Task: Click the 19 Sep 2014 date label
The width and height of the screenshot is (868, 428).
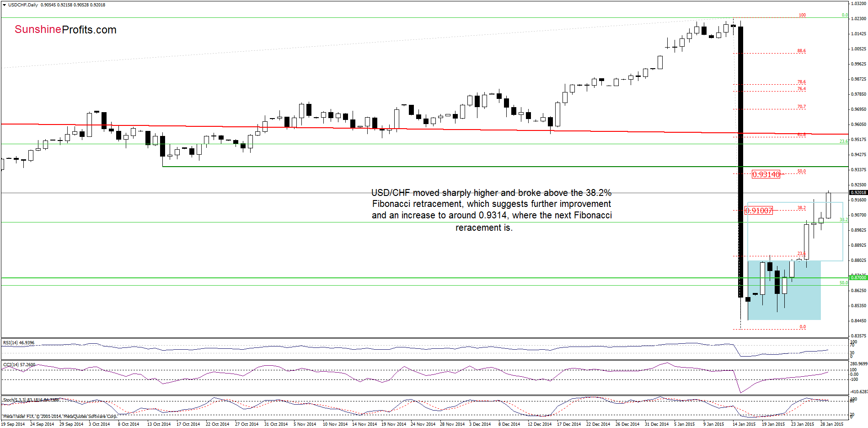Action: 13,424
